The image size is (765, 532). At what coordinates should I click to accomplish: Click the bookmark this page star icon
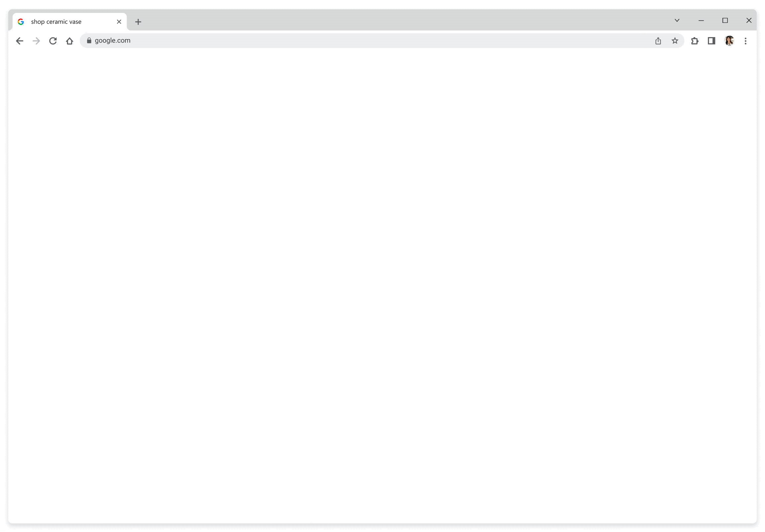675,41
